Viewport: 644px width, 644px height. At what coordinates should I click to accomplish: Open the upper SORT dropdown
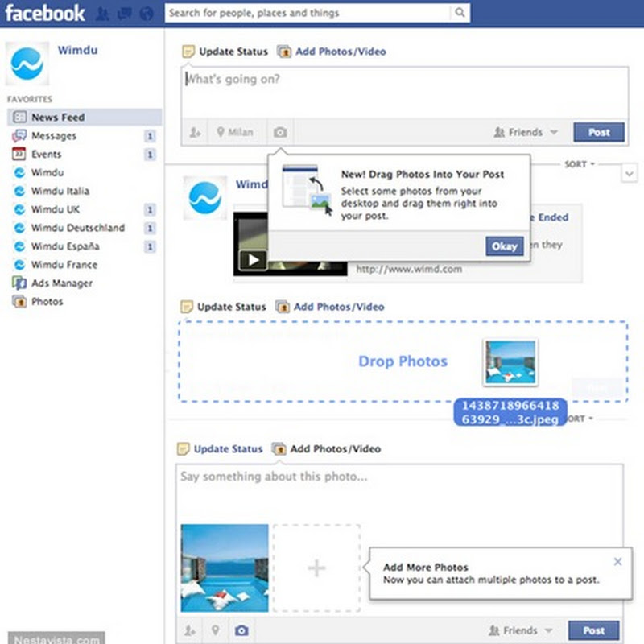click(x=579, y=164)
